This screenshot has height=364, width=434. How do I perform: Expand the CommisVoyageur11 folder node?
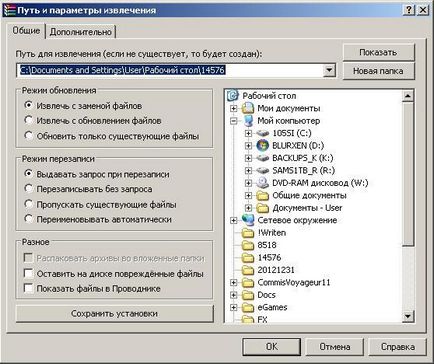[x=234, y=283]
